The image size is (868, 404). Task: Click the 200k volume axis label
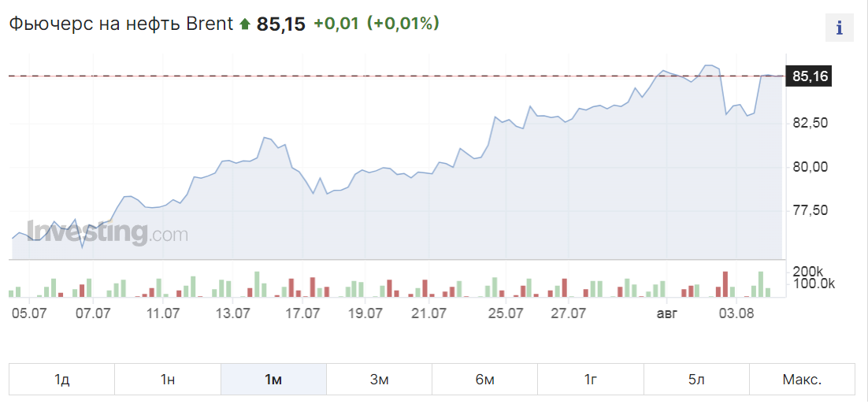click(x=810, y=272)
